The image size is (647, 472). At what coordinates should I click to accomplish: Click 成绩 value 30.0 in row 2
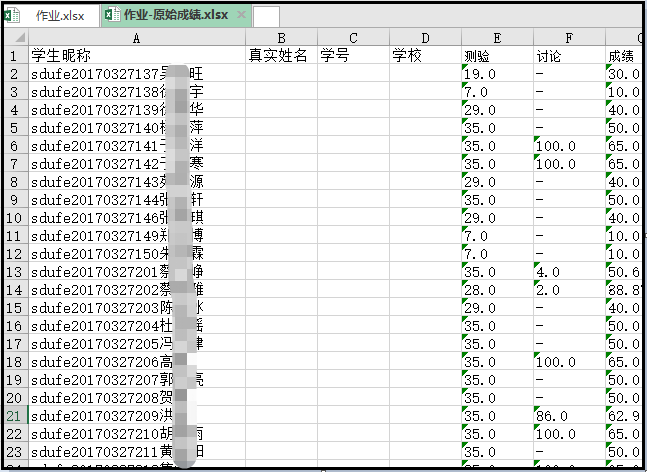coord(624,73)
